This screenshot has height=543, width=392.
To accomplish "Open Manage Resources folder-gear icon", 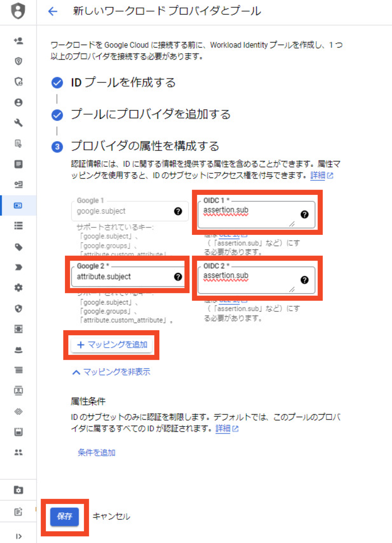I will click(18, 490).
